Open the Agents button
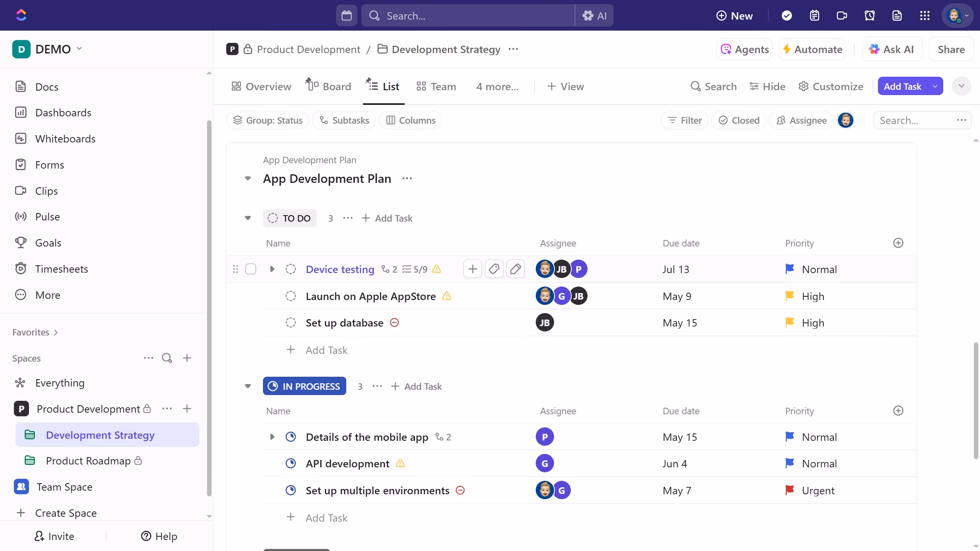 click(x=744, y=49)
